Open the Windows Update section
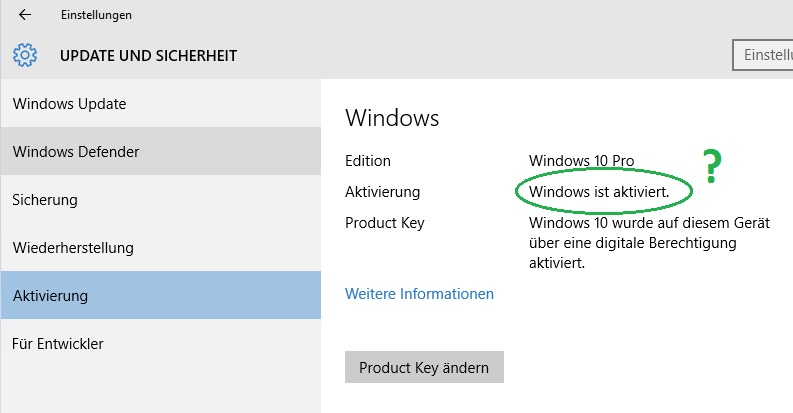 point(161,104)
